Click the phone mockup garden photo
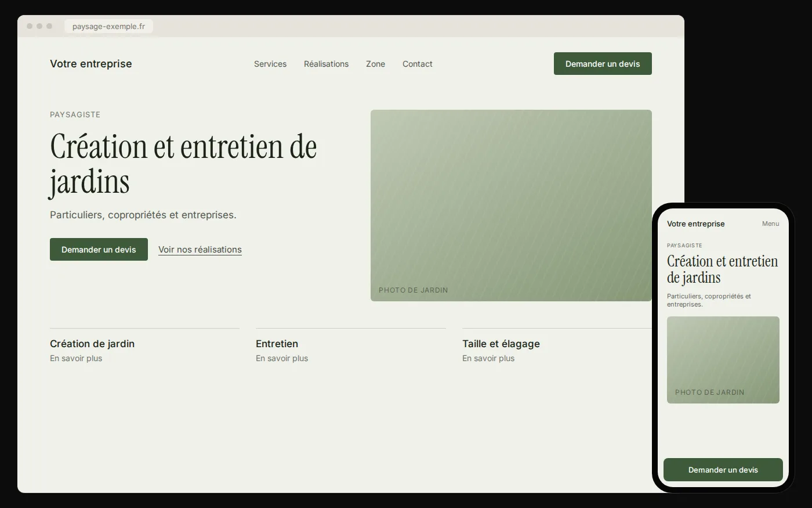This screenshot has width=812, height=508. coord(723,360)
